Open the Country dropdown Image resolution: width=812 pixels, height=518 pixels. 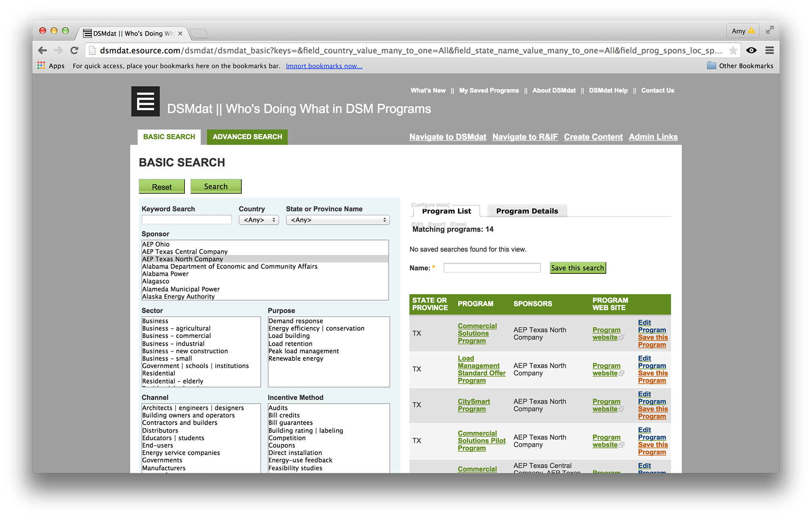(x=259, y=220)
